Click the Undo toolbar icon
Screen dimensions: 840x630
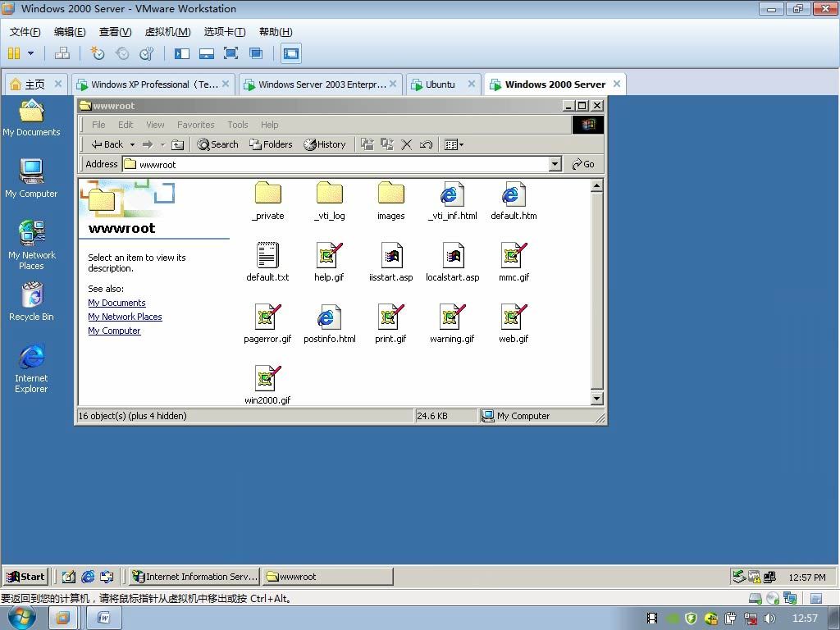[426, 144]
